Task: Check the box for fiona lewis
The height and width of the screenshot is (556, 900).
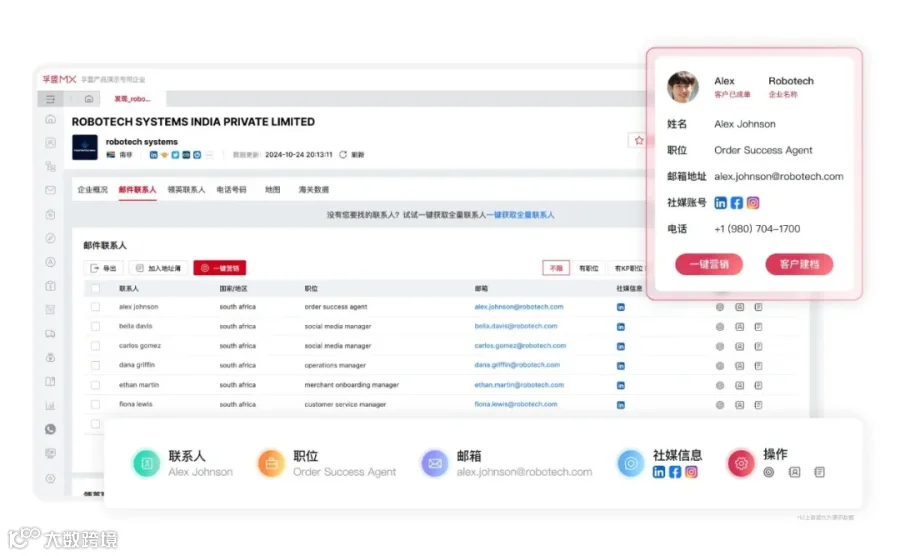Action: pyautogui.click(x=95, y=405)
